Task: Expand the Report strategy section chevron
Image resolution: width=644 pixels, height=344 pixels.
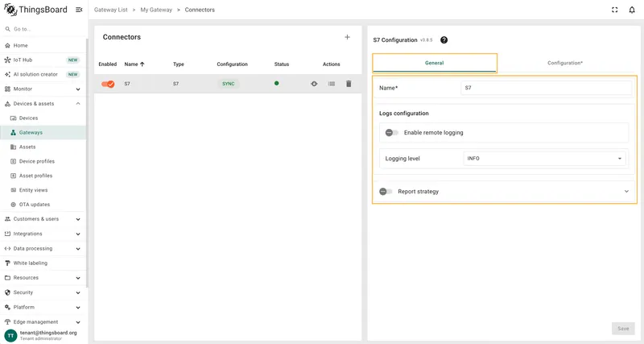Action: pos(626,192)
